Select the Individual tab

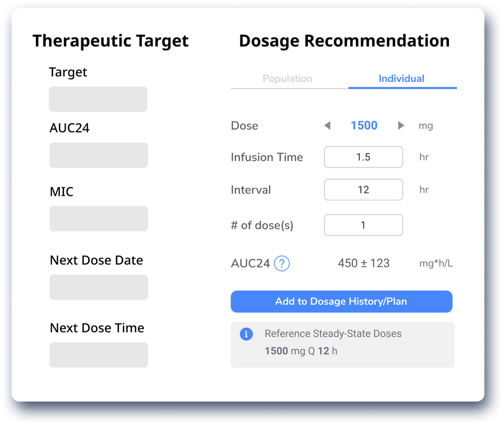(402, 78)
